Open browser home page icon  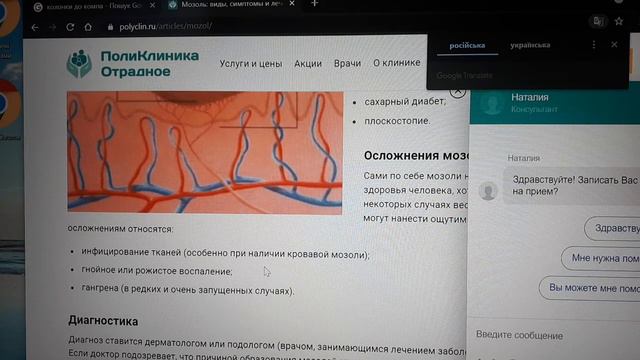click(88, 27)
